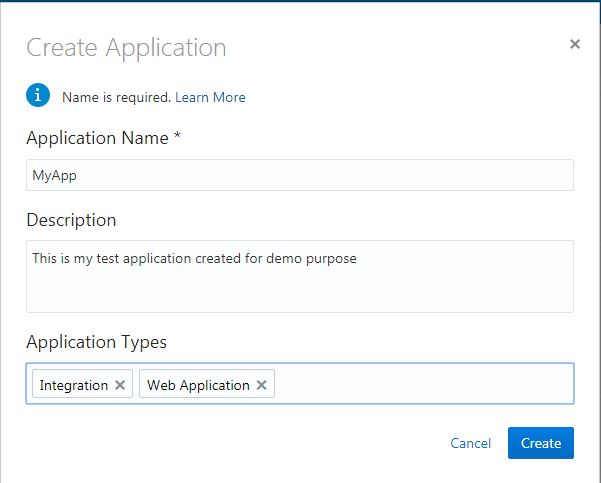Viewport: 601px width, 483px height.
Task: Click the "MyApp" text in name field
Action: pyautogui.click(x=54, y=175)
